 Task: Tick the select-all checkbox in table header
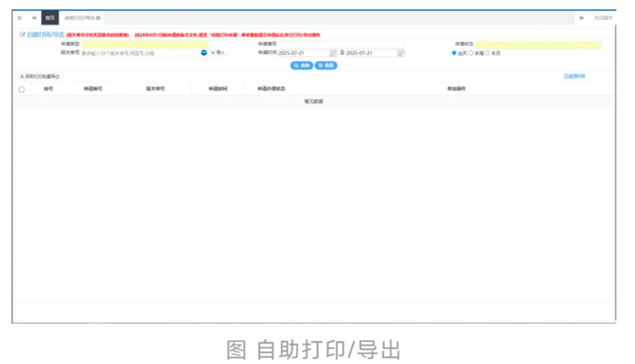coord(21,89)
